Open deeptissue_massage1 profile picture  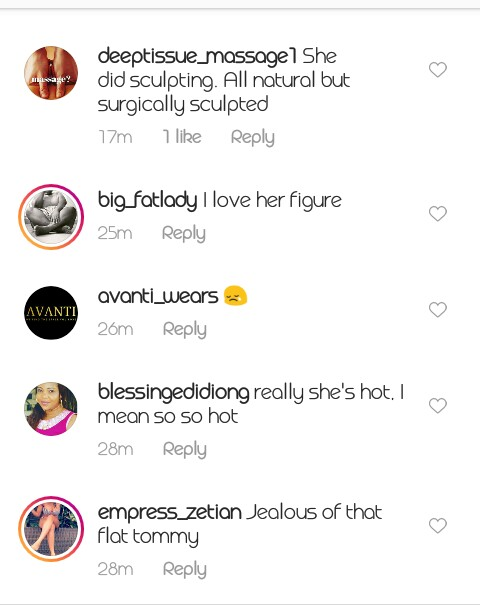51,73
